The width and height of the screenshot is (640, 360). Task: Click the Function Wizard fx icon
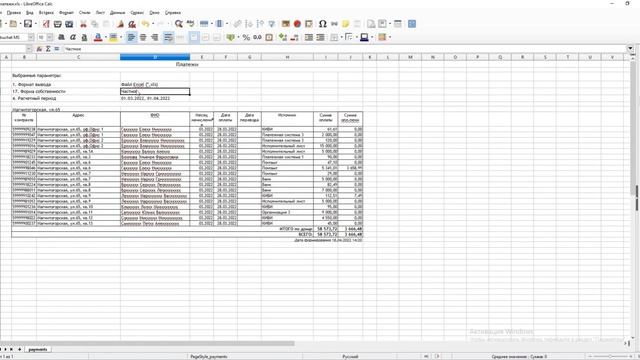point(40,49)
